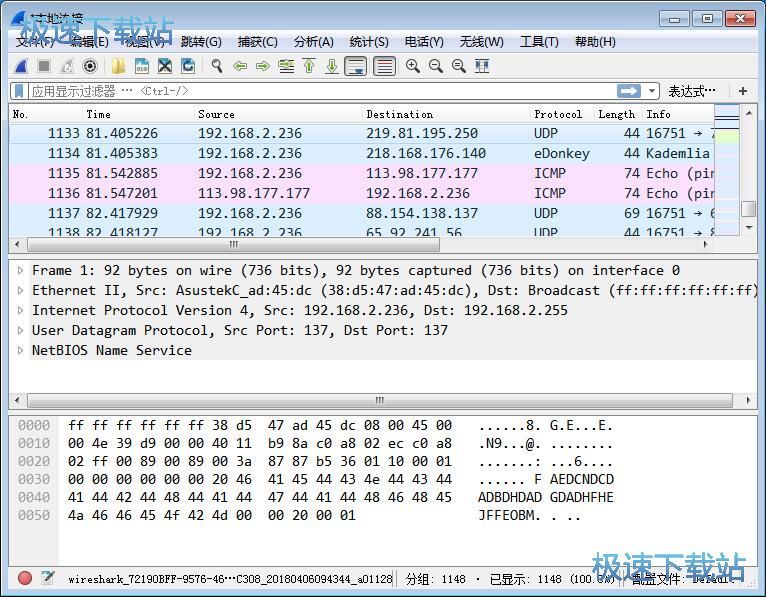Open a capture file with the folder icon

pyautogui.click(x=118, y=66)
